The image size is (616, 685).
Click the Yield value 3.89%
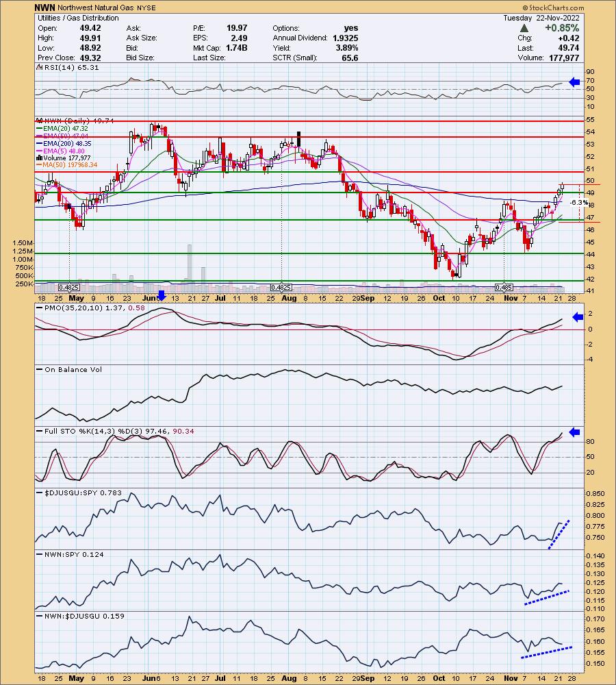click(x=346, y=48)
